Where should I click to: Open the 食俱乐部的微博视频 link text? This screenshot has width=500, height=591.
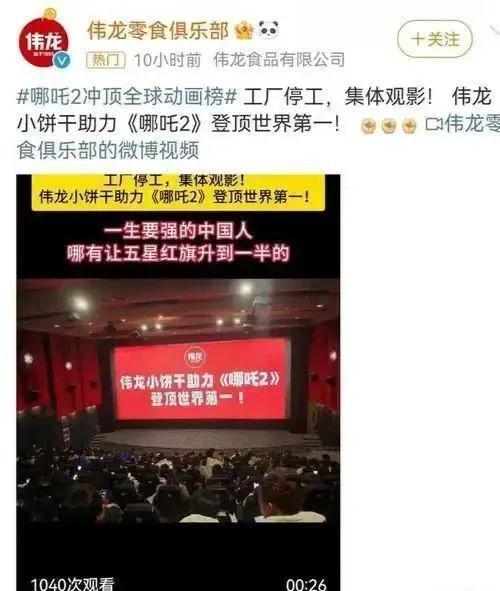(108, 150)
